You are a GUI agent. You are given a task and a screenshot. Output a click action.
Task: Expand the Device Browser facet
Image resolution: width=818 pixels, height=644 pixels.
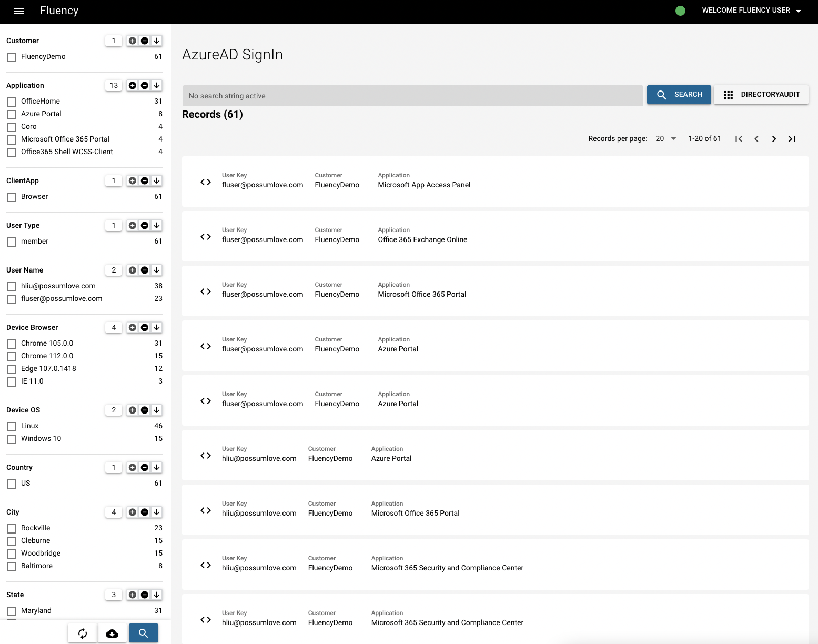click(x=156, y=327)
